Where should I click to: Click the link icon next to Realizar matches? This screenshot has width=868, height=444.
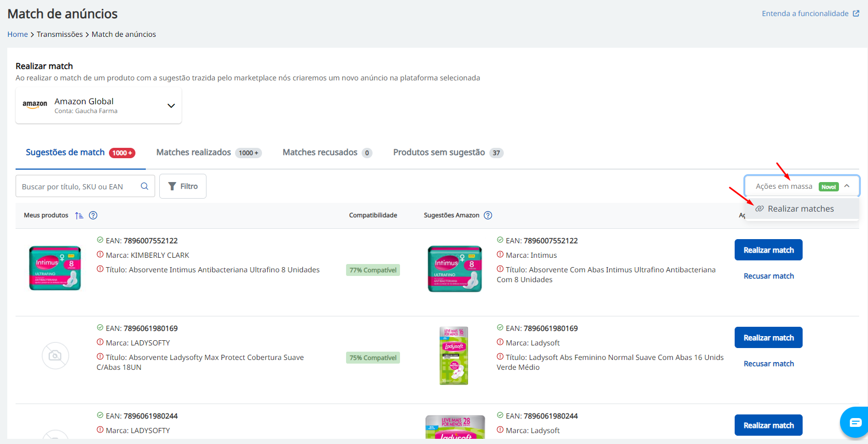tap(760, 209)
